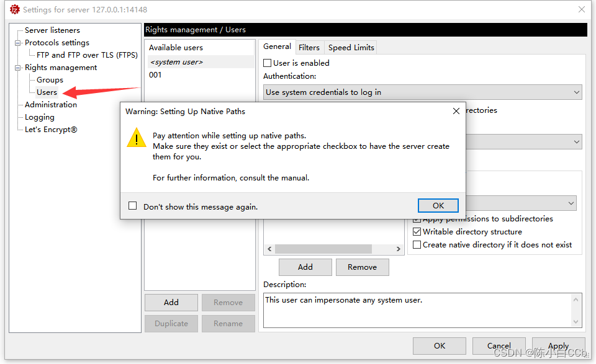Viewport: 596px width, 364px height.
Task: Click the greyed-out Duplicate button
Action: point(171,324)
